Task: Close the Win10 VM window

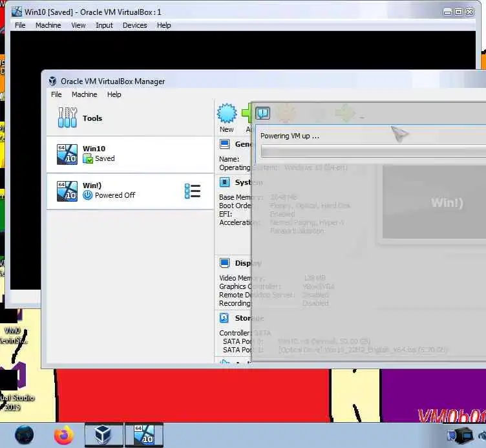Action: tap(470, 12)
